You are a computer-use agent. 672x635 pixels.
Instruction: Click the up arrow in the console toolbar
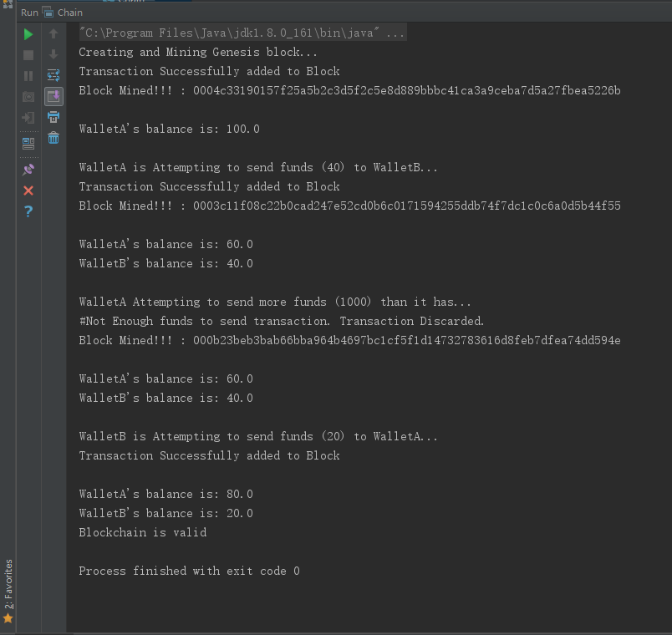(x=53, y=34)
